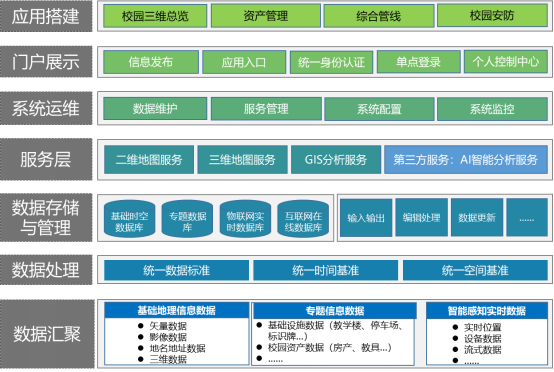Select the 系统监控 block
Image resolution: width=554 pixels, height=372 pixels.
[x=492, y=109]
